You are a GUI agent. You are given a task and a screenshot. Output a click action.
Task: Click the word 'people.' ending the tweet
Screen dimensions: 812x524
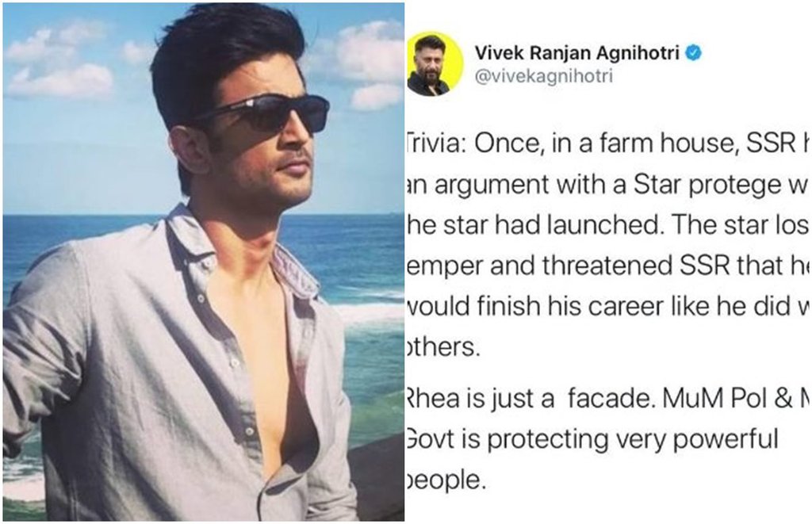tap(446, 480)
